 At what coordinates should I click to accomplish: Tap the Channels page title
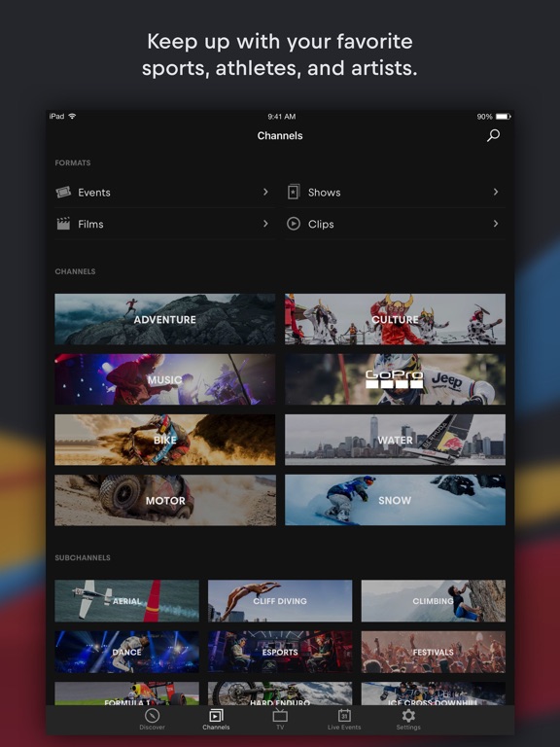(x=280, y=136)
